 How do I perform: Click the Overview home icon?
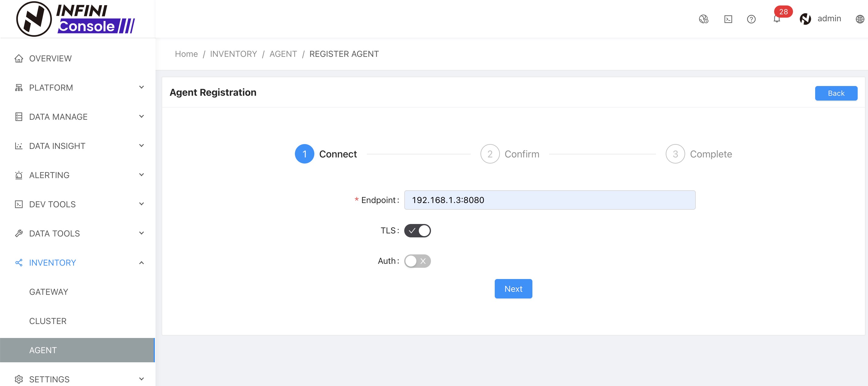pos(19,58)
